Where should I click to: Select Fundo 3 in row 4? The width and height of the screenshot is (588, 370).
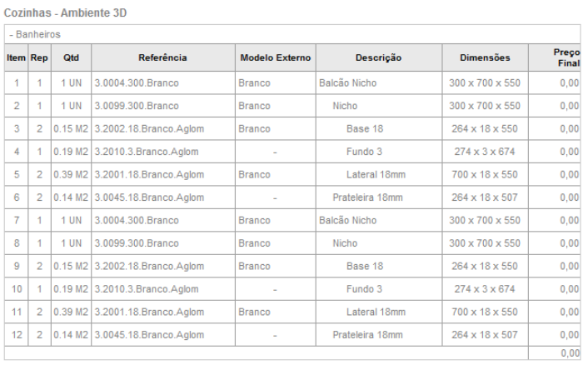point(364,152)
